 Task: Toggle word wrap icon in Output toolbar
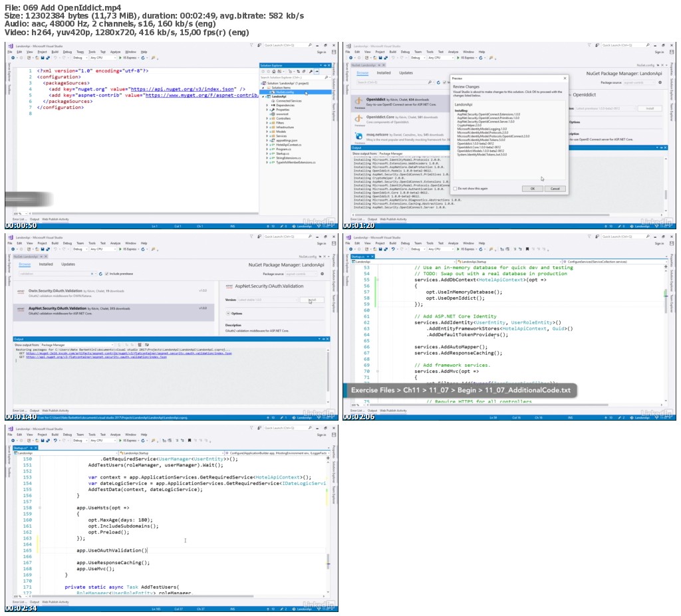[x=147, y=345]
